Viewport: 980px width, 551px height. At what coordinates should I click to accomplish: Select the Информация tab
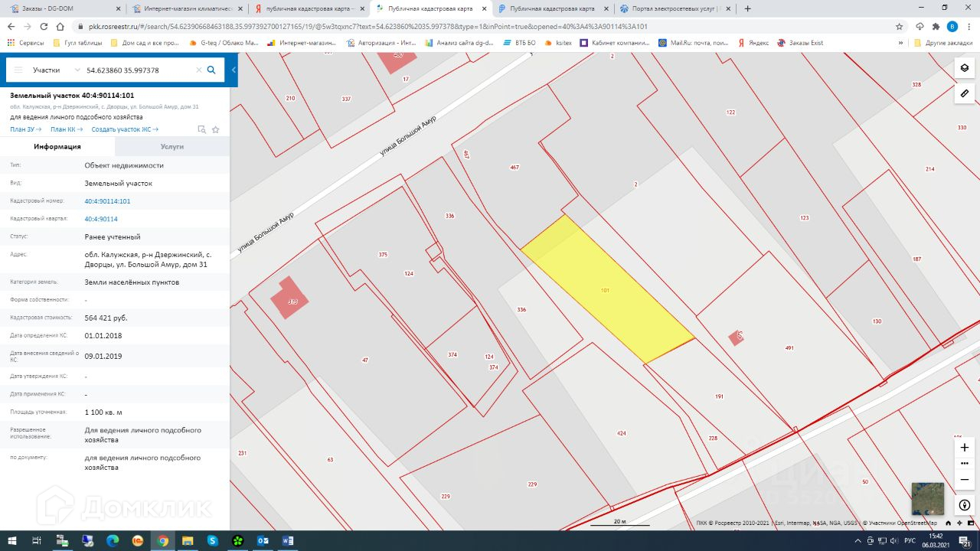[x=57, y=146]
